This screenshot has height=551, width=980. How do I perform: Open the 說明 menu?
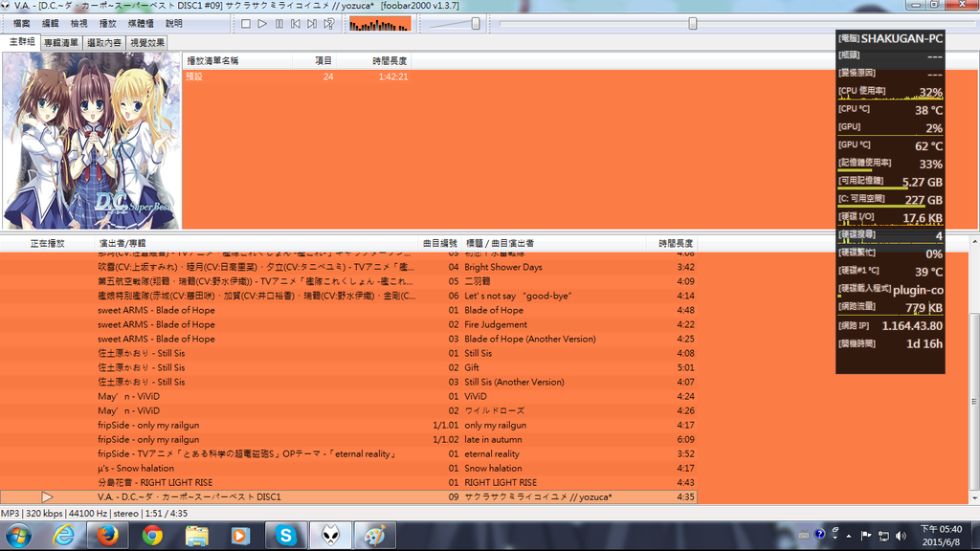[174, 24]
